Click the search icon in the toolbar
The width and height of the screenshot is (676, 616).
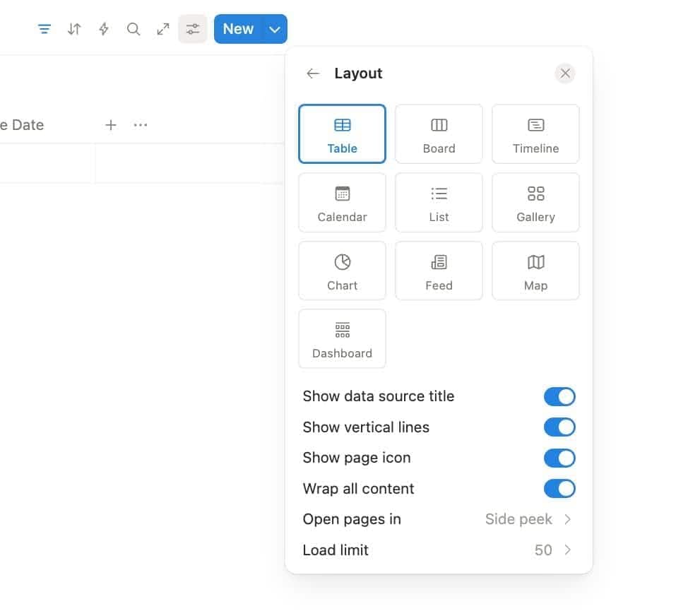click(133, 29)
